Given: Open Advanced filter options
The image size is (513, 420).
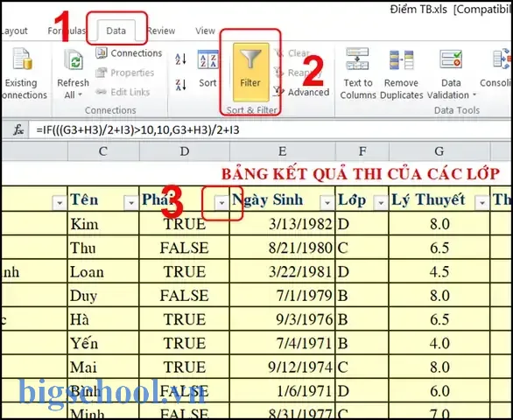Looking at the screenshot, I should coord(301,92).
